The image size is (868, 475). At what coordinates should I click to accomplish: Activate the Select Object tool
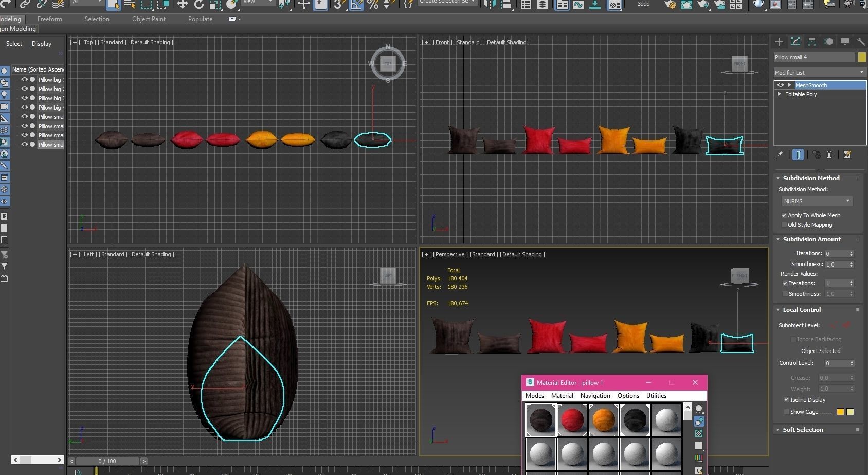113,4
